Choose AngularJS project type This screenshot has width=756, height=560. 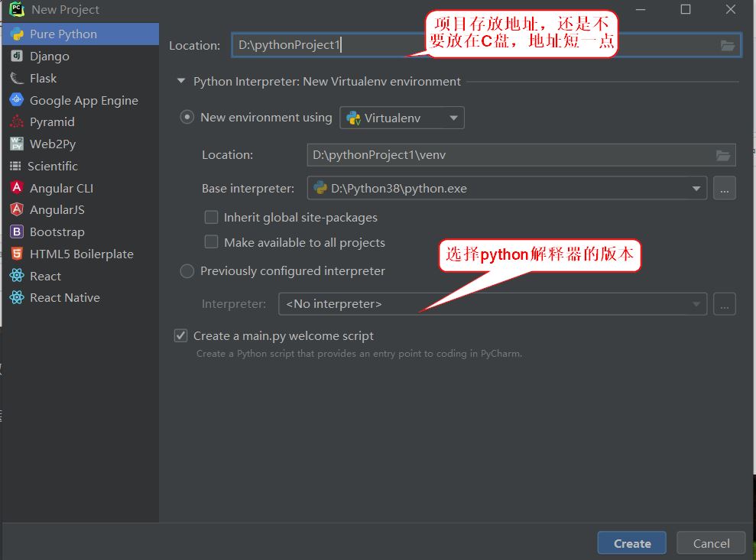click(80, 209)
